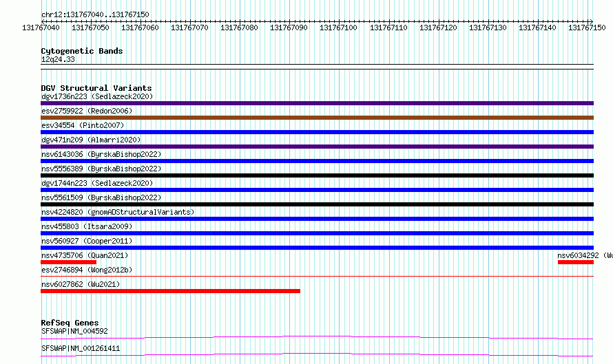Click nsv4735706 (Quan2021) variant label
The width and height of the screenshot is (613, 364).
coord(85,255)
